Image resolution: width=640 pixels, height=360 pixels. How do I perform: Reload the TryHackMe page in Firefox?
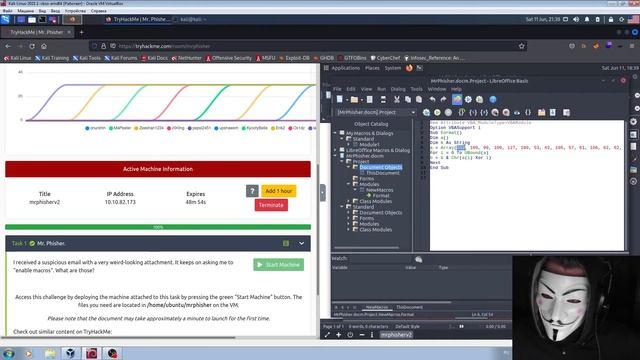[x=32, y=46]
